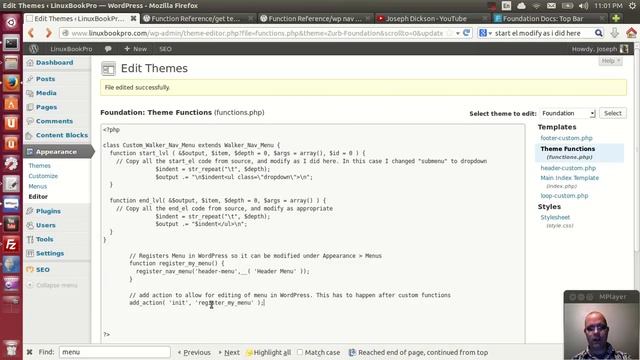Open the Dashboard menu item
The height and width of the screenshot is (360, 640).
[54, 62]
